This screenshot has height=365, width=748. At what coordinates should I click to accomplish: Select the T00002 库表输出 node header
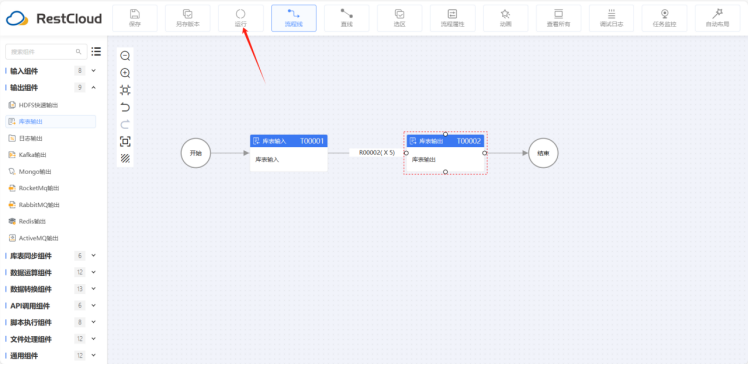445,141
